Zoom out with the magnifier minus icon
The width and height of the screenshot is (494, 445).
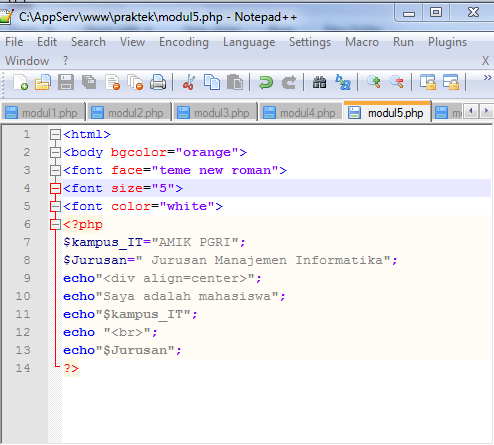pos(397,82)
